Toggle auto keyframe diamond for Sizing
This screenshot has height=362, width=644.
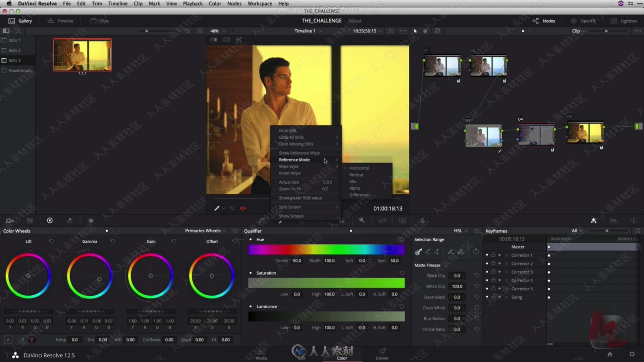pos(499,297)
